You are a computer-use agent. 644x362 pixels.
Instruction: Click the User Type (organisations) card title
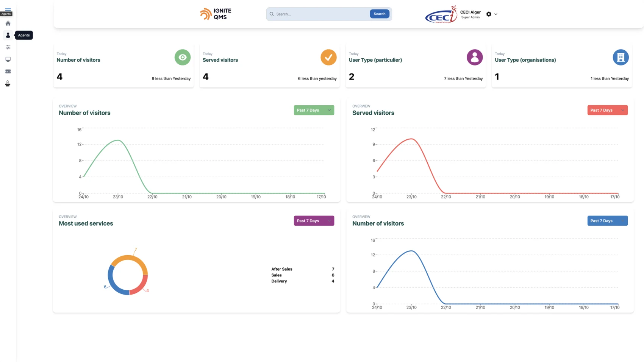[x=525, y=60]
